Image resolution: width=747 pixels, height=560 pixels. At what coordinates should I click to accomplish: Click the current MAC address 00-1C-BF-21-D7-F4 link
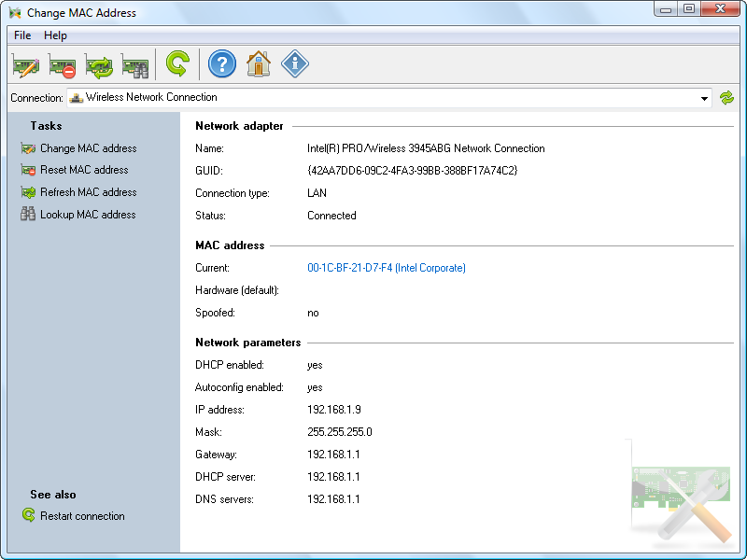point(386,268)
